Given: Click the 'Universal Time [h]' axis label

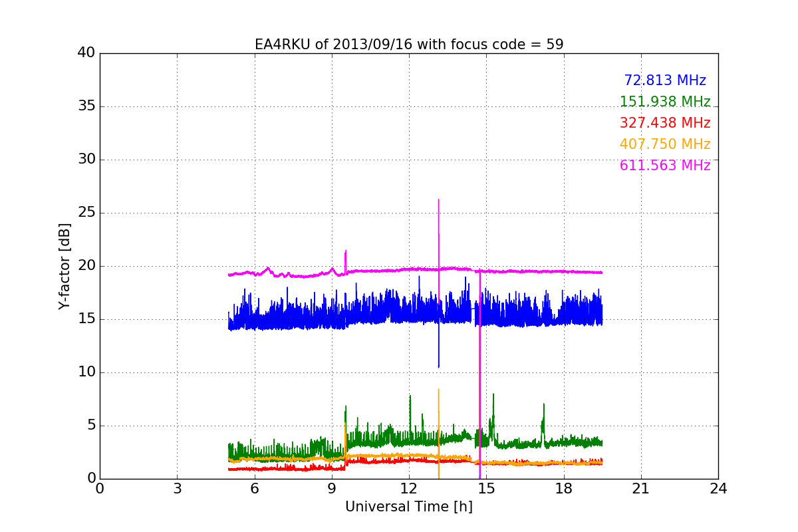Looking at the screenshot, I should tap(409, 507).
